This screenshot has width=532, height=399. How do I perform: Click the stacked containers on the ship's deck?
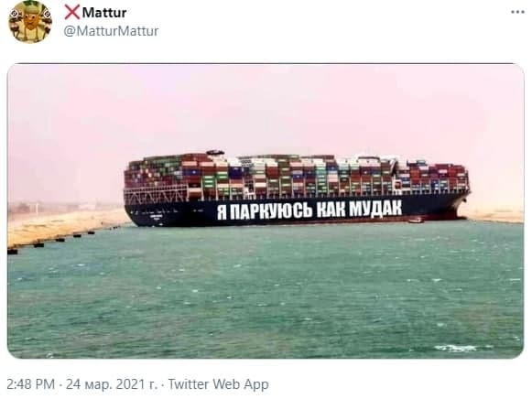(296, 177)
